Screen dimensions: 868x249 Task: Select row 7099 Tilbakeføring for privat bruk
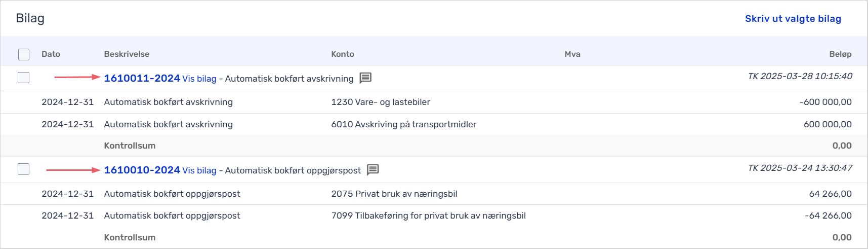(428, 216)
